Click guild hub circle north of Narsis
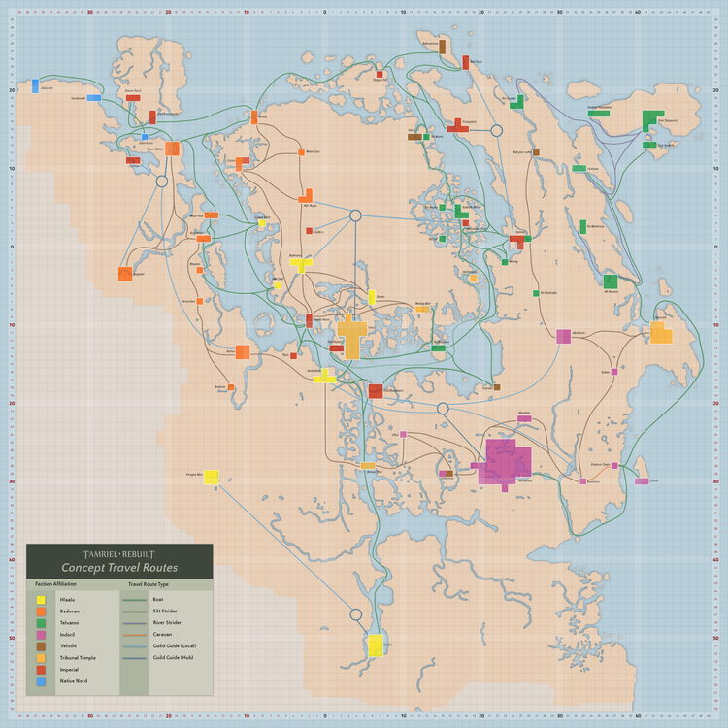The height and width of the screenshot is (728, 728). (x=355, y=614)
